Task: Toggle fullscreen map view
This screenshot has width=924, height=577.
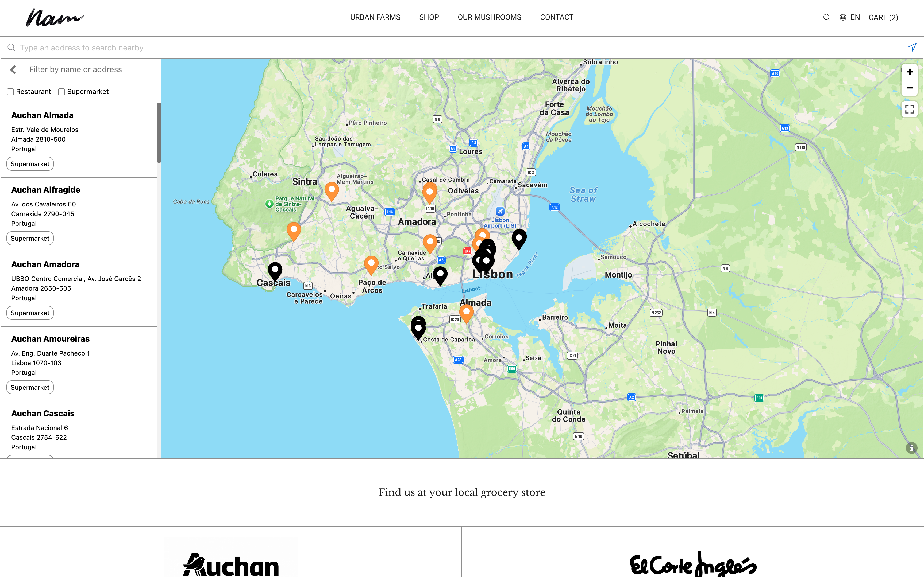Action: [910, 110]
